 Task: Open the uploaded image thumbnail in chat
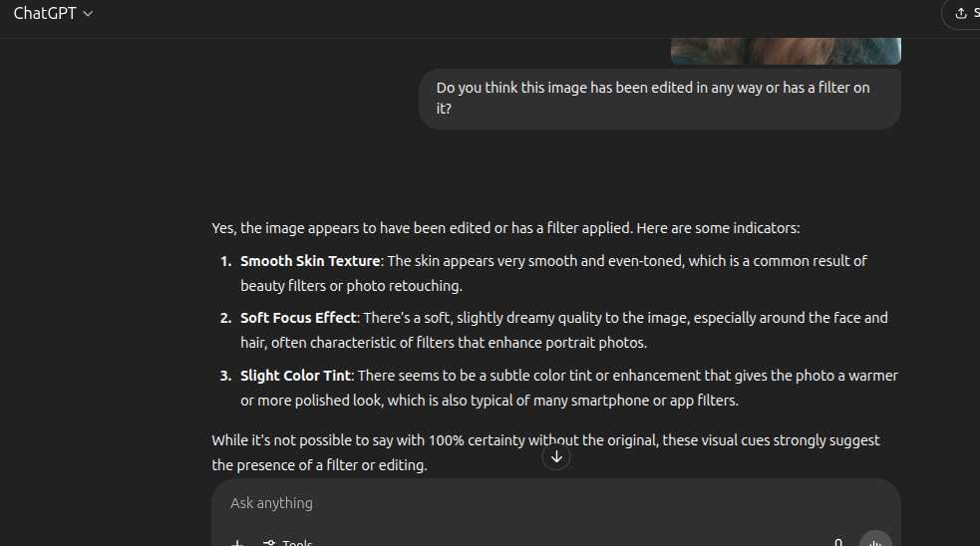(x=786, y=51)
